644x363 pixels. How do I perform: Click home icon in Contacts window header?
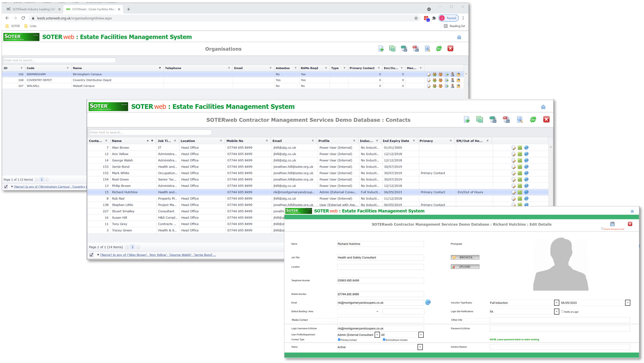point(543,107)
